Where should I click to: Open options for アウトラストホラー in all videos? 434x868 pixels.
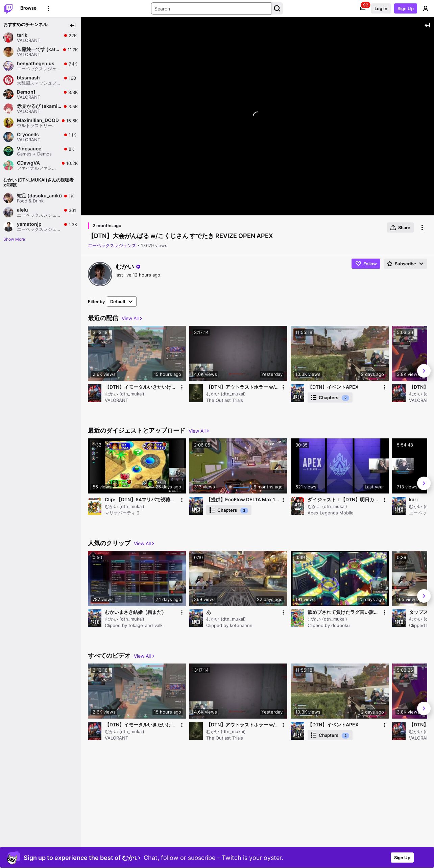283,725
